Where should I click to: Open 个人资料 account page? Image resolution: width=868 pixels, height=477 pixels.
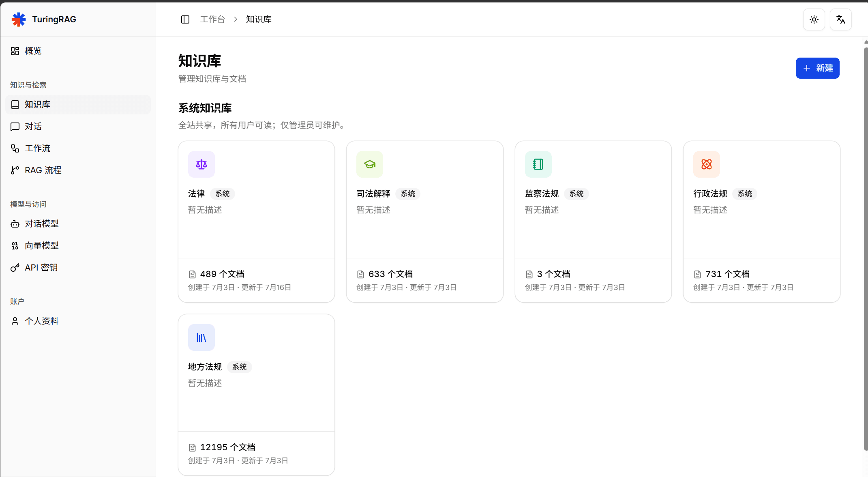(78, 321)
